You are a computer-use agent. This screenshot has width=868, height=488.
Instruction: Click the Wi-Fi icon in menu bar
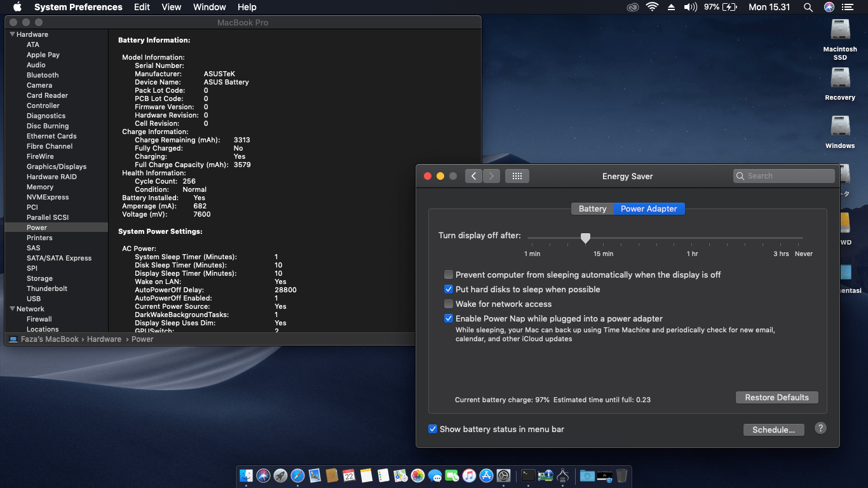point(652,7)
